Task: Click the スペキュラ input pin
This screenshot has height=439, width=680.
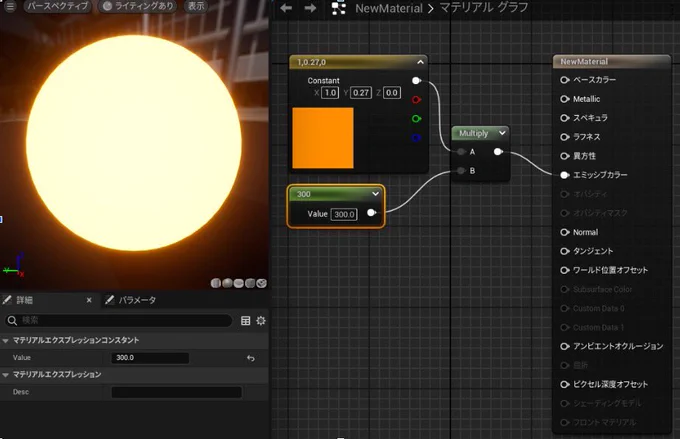Action: 564,118
